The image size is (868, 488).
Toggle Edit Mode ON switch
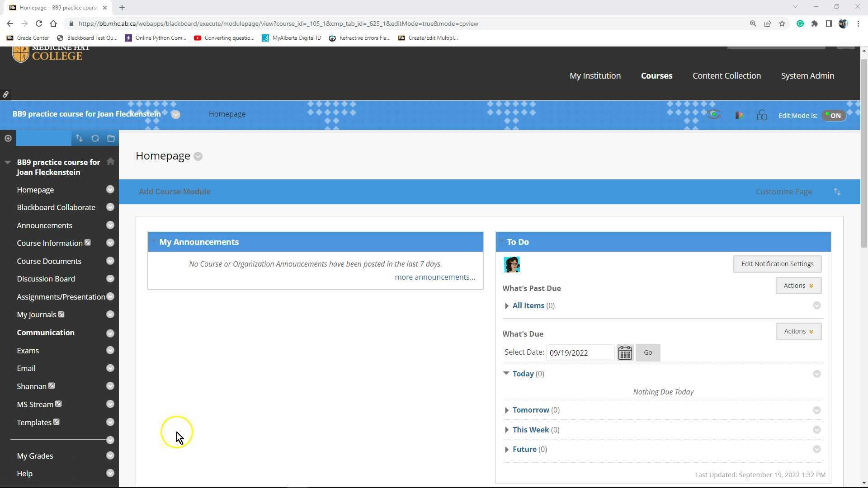[834, 115]
